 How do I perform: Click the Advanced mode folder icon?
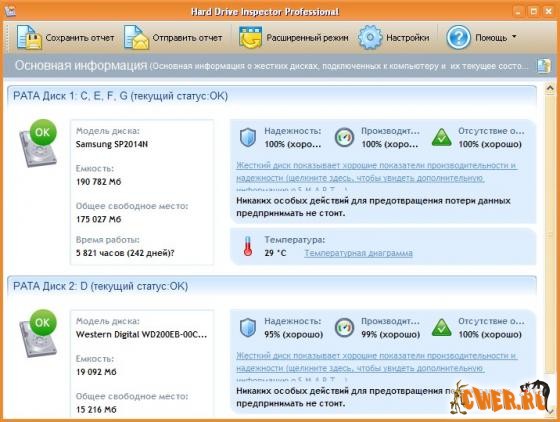pyautogui.click(x=250, y=37)
